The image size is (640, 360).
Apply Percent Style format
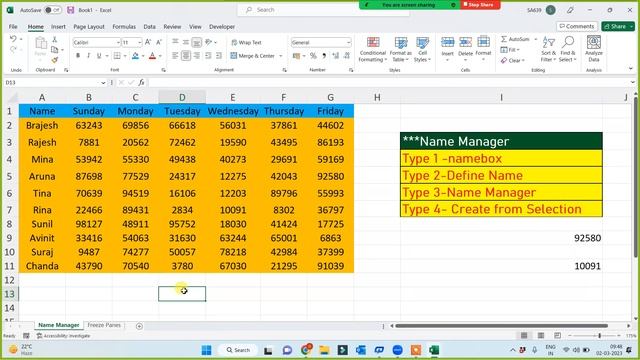313,56
